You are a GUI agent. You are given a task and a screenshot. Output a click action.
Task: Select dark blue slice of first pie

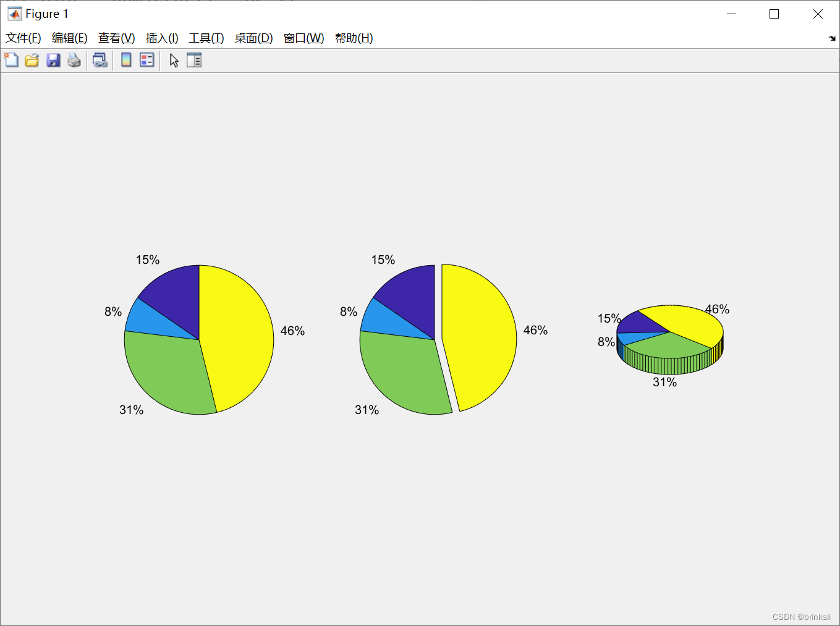[176, 297]
